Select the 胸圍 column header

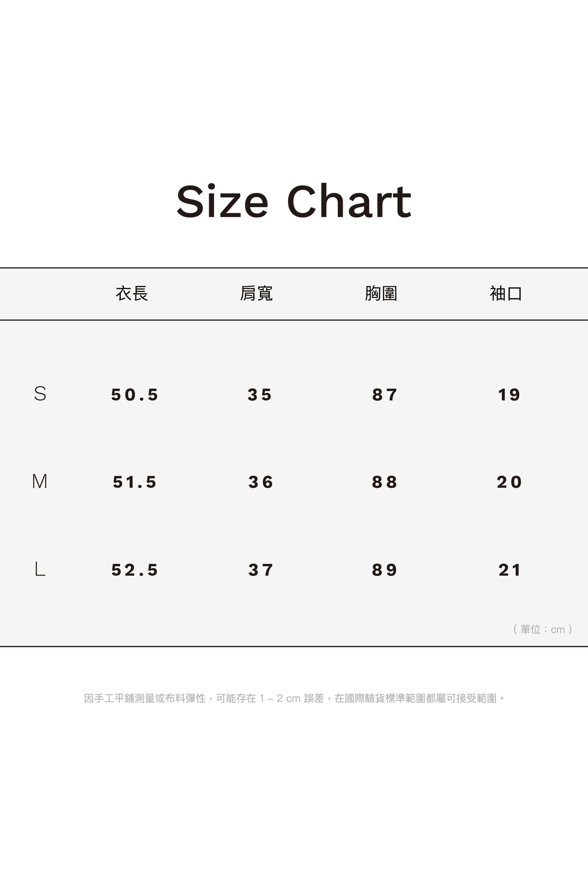tap(381, 293)
